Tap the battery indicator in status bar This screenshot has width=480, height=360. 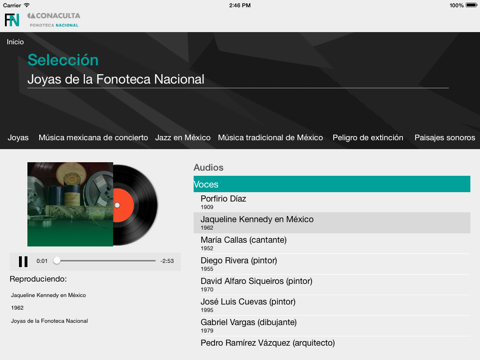coord(472,5)
